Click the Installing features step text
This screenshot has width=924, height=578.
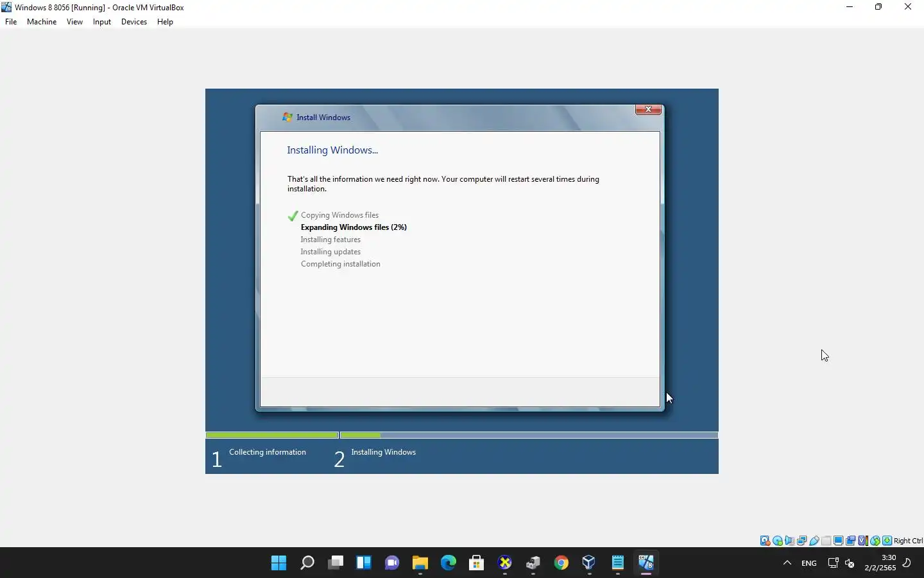[x=330, y=240]
